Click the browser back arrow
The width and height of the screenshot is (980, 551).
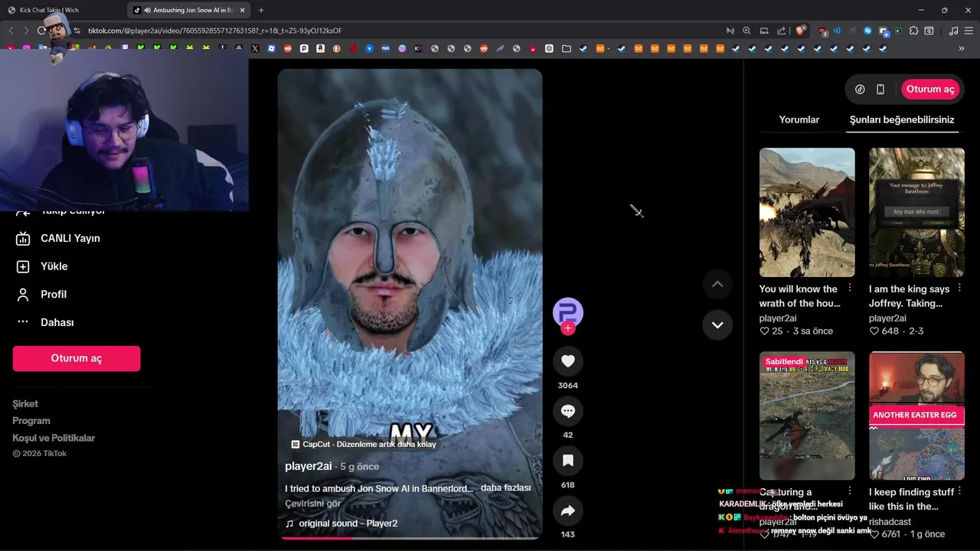(x=11, y=31)
